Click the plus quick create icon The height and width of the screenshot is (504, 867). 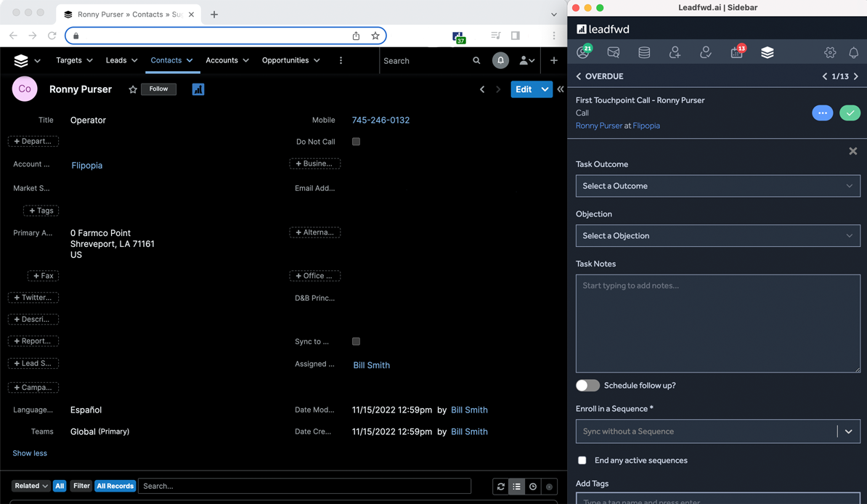point(553,60)
